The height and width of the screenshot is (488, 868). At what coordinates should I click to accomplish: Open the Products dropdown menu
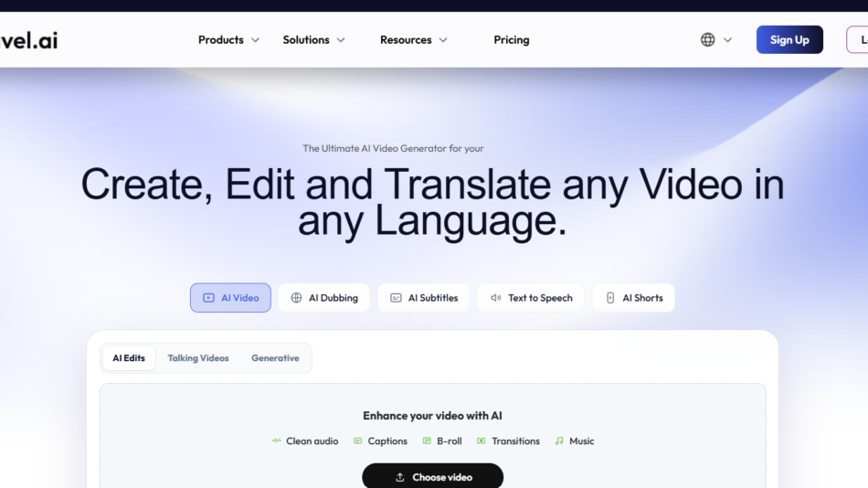click(228, 40)
